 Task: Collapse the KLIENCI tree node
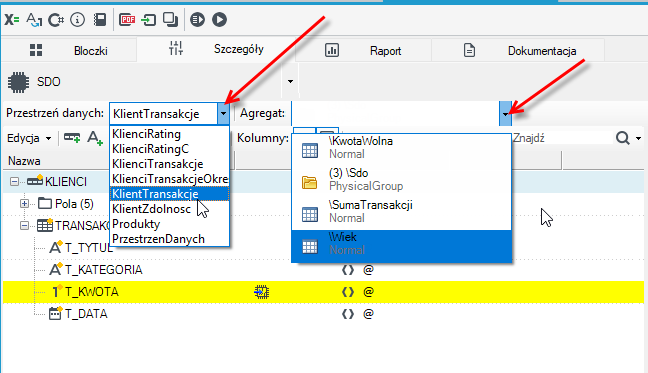[x=14, y=181]
